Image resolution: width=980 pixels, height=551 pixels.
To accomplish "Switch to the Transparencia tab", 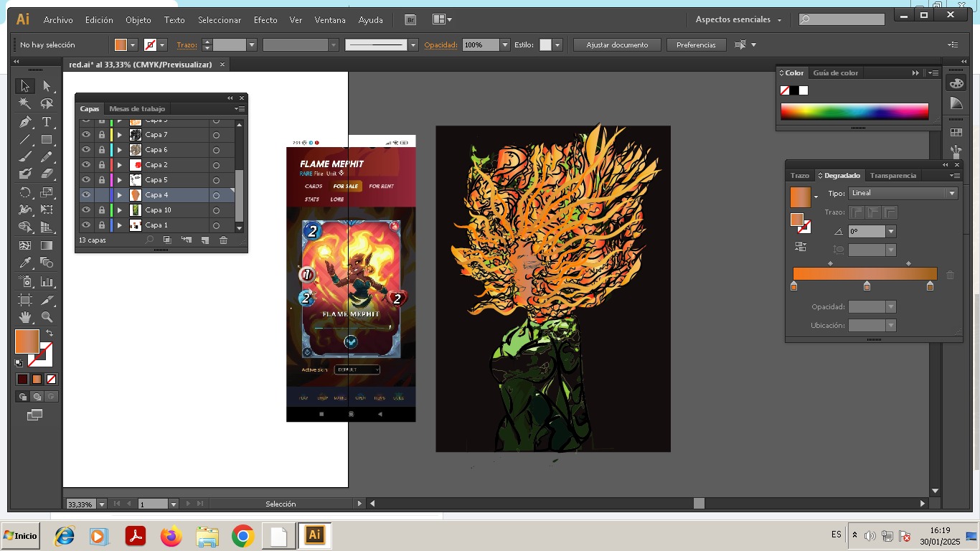I will point(893,176).
